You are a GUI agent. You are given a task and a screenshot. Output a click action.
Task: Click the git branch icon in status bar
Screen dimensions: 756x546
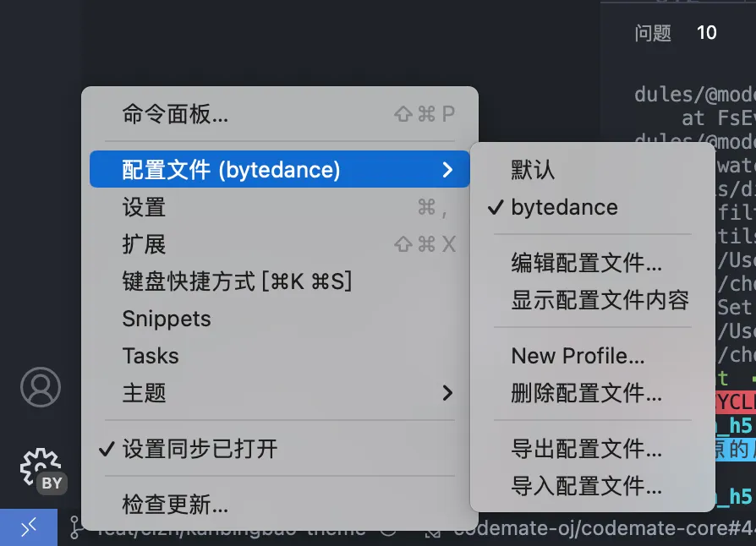coord(75,528)
